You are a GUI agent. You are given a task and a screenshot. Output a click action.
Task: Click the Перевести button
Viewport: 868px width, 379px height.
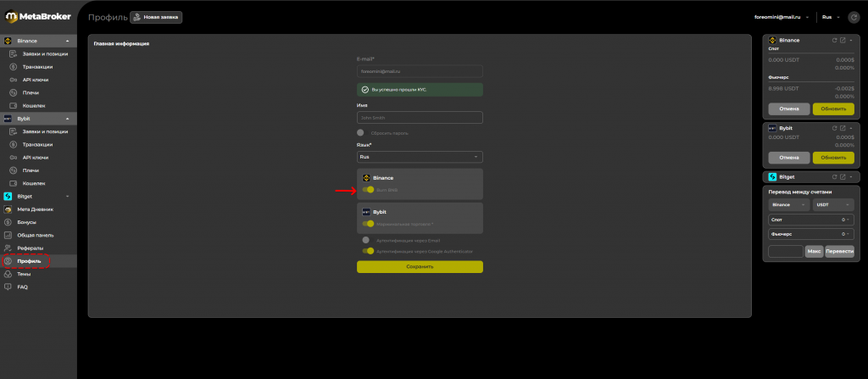[839, 252]
